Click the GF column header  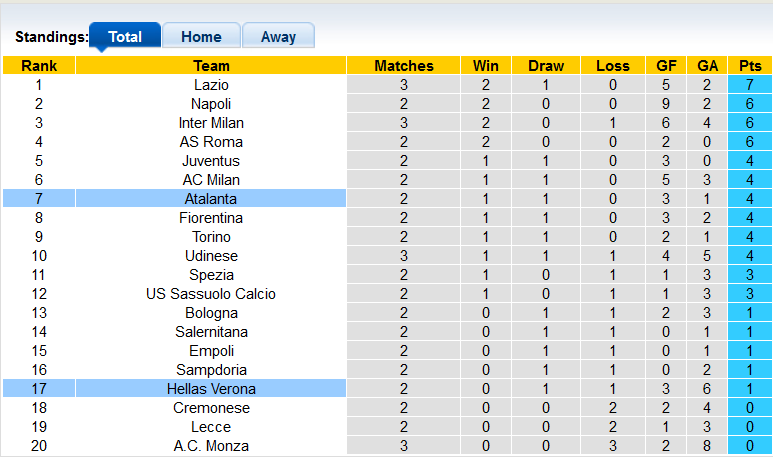click(x=666, y=66)
